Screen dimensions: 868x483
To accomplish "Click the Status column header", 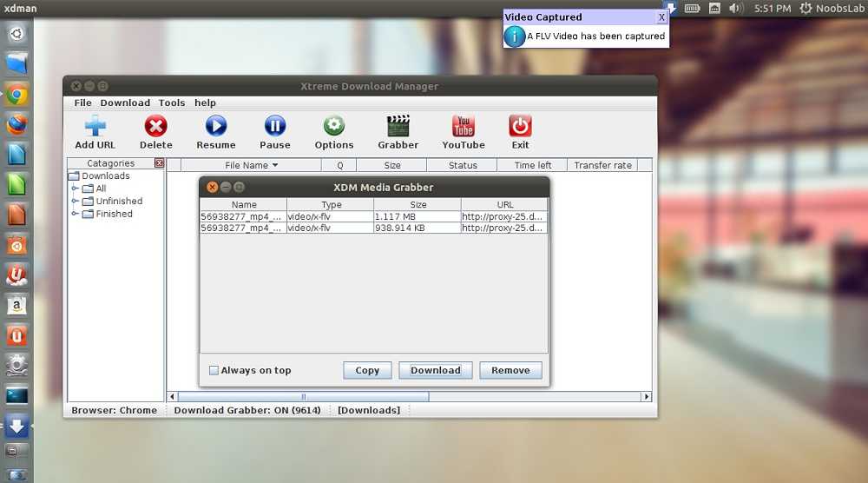I will point(463,165).
